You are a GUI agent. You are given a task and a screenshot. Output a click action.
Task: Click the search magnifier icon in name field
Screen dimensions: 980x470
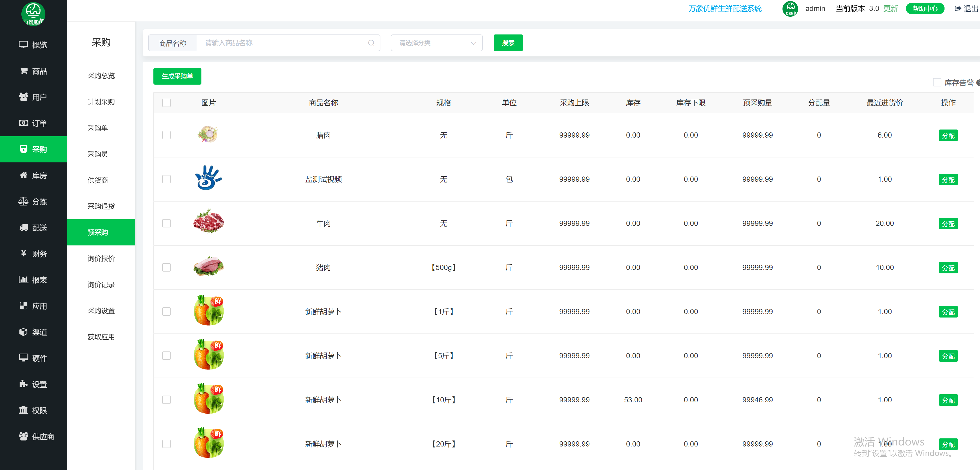click(x=371, y=43)
